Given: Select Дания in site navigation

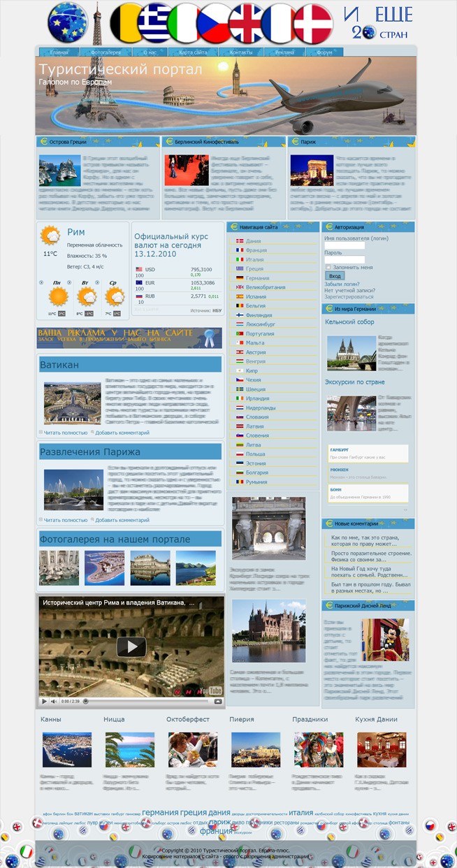Looking at the screenshot, I should pyautogui.click(x=253, y=241).
